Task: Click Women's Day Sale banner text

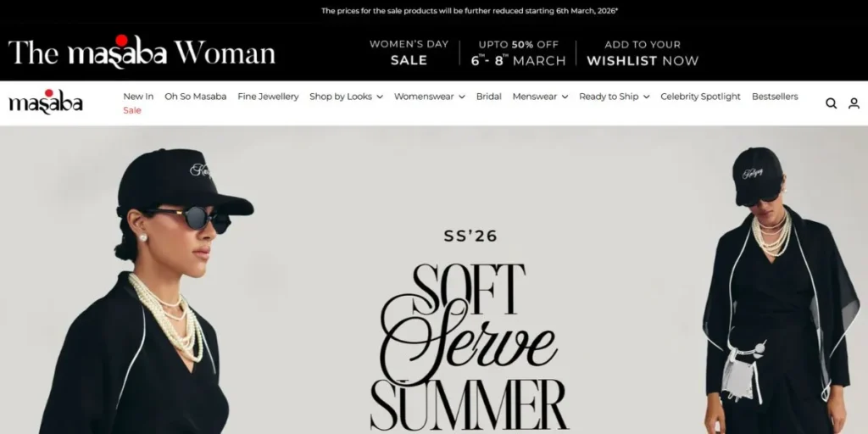Action: tap(409, 53)
